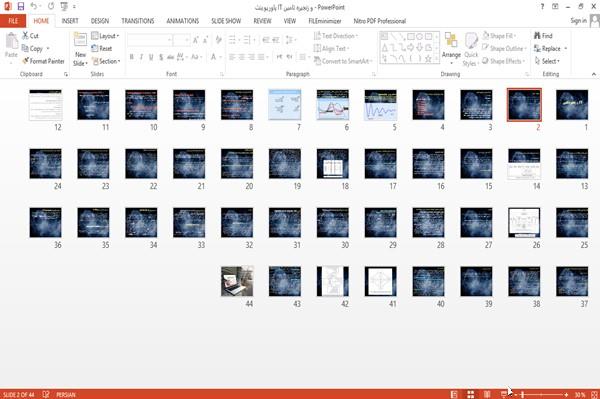Open Find in Editing group
Image resolution: width=600 pixels, height=399 pixels.
click(543, 36)
